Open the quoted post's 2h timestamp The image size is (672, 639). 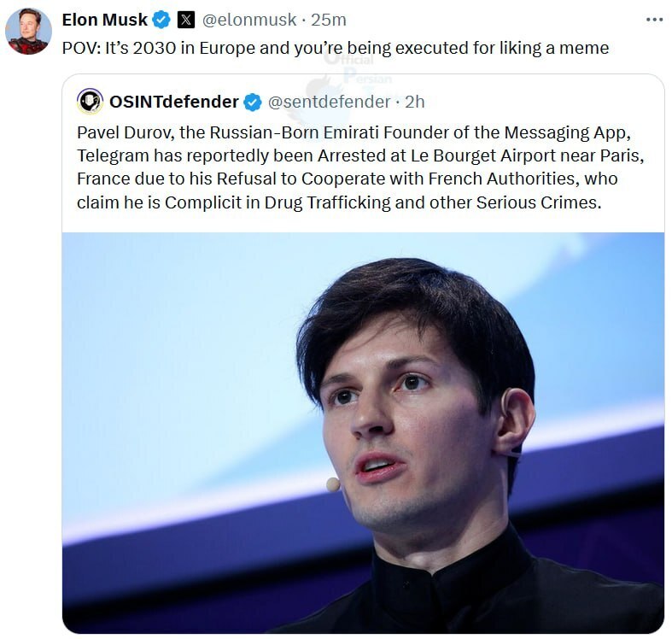(414, 103)
